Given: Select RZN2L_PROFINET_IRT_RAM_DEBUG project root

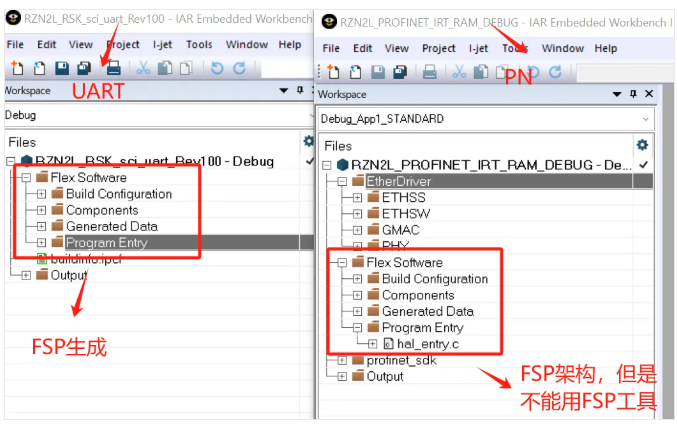Looking at the screenshot, I should click(491, 165).
